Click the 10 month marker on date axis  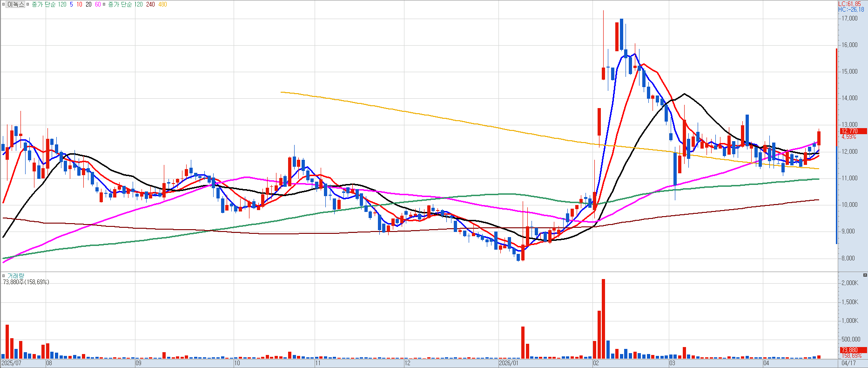coord(237,363)
